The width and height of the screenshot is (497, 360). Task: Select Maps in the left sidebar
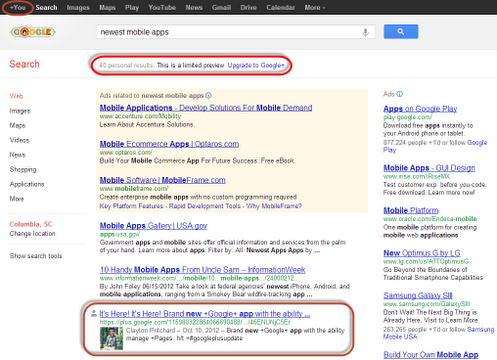click(17, 126)
